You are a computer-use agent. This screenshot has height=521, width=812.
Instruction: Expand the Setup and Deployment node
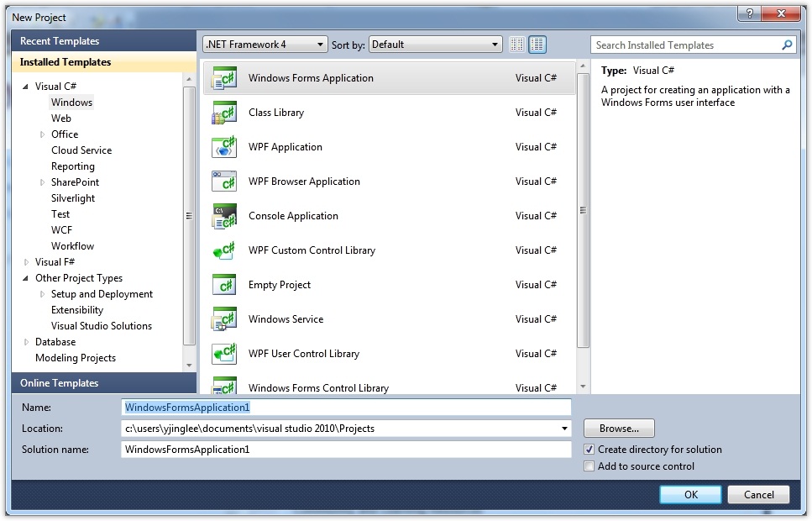coord(42,294)
